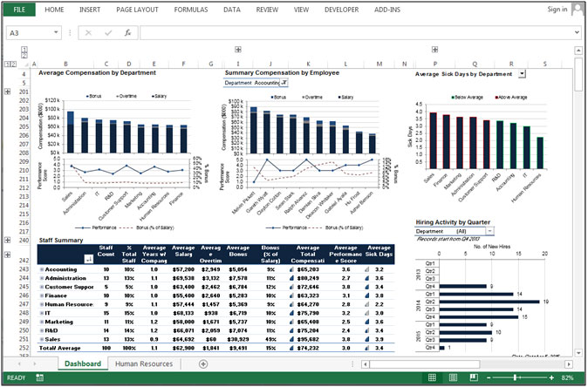This screenshot has width=588, height=387.
Task: Click the Sales total compensation cell $95,682
Action: pos(307,339)
